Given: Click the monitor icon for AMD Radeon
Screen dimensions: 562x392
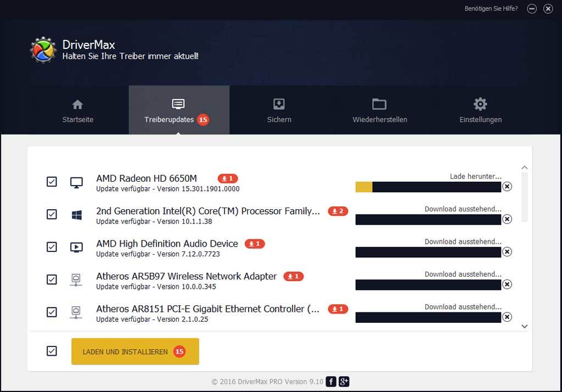Looking at the screenshot, I should tap(76, 183).
